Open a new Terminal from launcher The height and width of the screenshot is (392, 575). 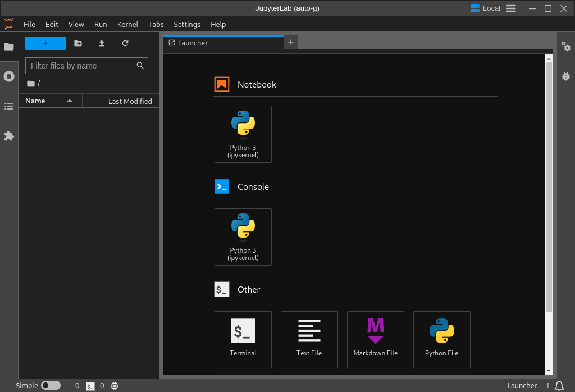[243, 340]
